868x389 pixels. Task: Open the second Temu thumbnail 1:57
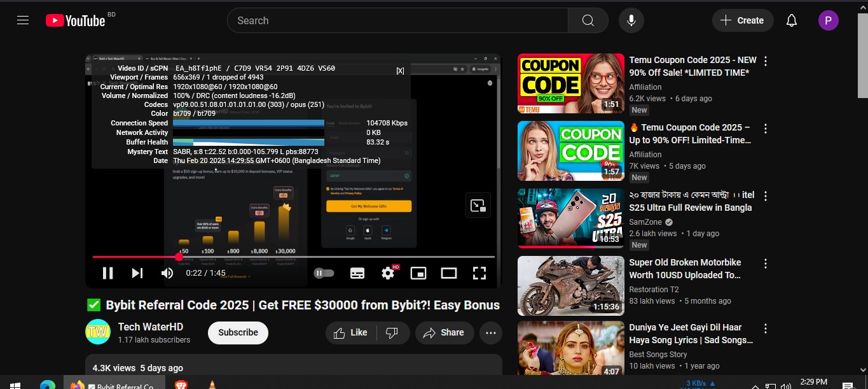(x=571, y=151)
